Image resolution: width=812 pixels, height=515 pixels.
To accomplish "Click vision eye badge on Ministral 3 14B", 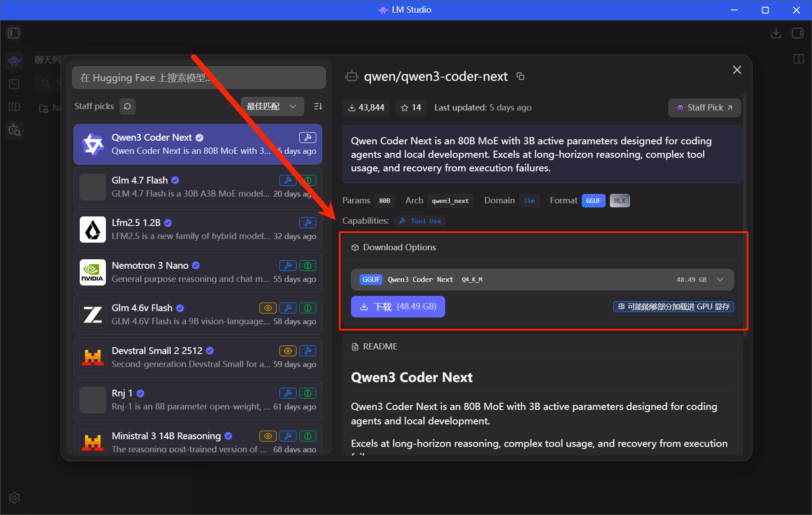I will (x=268, y=436).
